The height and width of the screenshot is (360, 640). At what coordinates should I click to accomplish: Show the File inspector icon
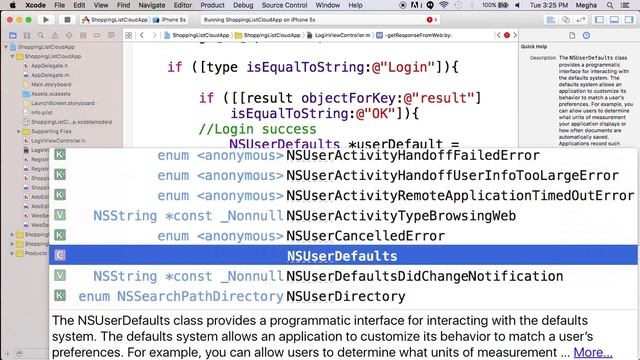point(572,36)
